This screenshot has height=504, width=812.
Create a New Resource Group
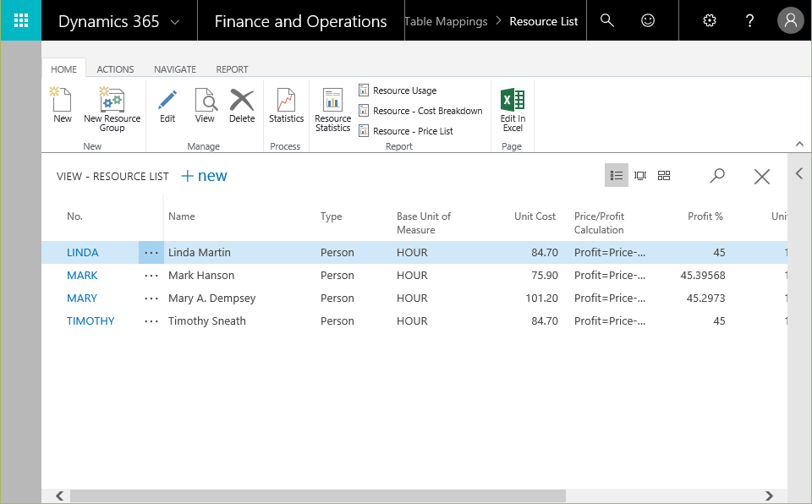pyautogui.click(x=112, y=109)
